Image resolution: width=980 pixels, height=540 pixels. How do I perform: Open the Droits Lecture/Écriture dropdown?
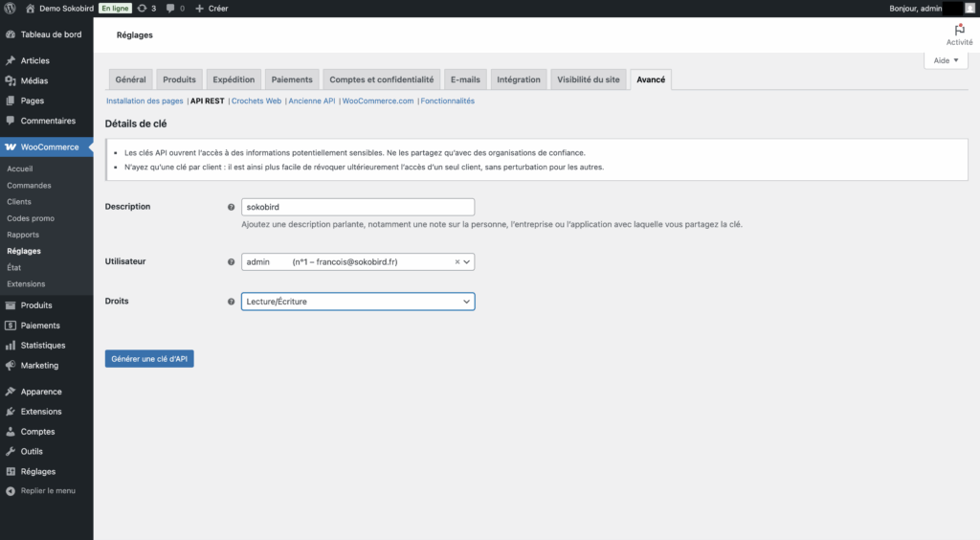pyautogui.click(x=358, y=302)
